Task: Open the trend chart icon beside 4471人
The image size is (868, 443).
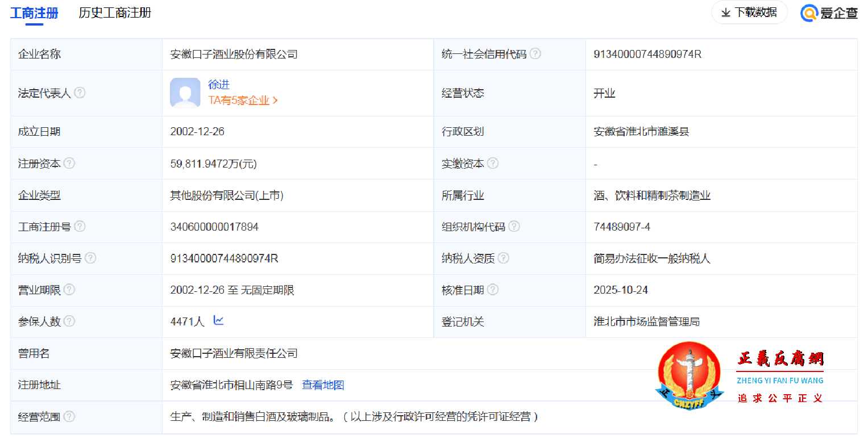Action: [218, 321]
